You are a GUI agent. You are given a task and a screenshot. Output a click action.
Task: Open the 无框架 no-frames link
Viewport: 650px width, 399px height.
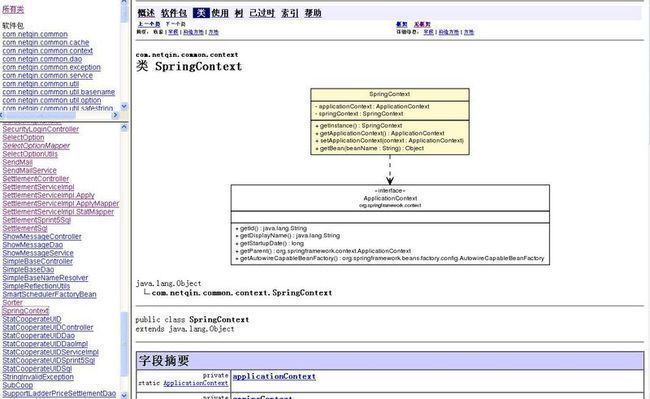pos(422,24)
